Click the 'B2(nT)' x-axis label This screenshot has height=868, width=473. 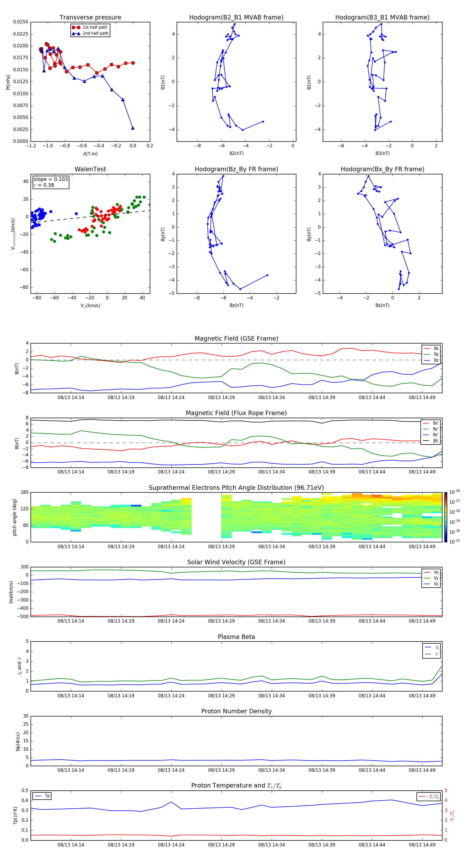point(236,153)
